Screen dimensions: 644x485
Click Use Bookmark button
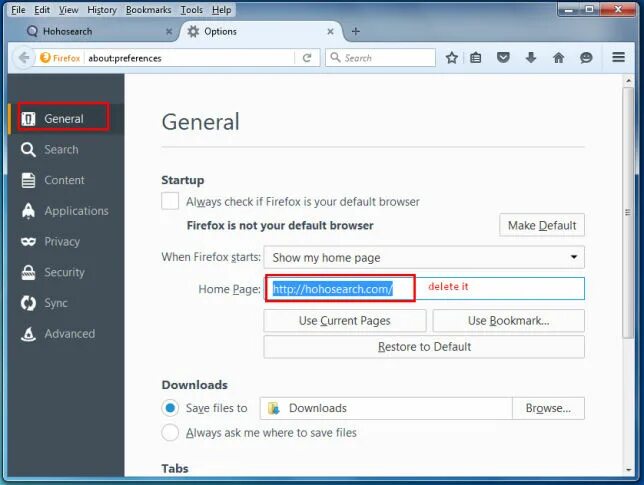tap(508, 321)
